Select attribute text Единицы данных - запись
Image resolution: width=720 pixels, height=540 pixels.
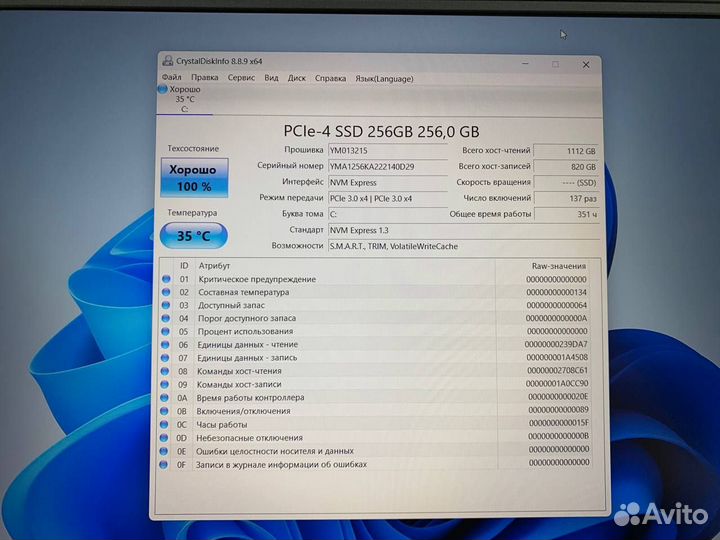click(247, 358)
